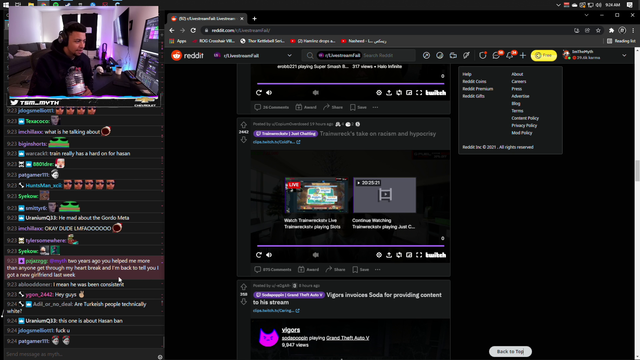Open more options on Trainwreck post

click(378, 269)
